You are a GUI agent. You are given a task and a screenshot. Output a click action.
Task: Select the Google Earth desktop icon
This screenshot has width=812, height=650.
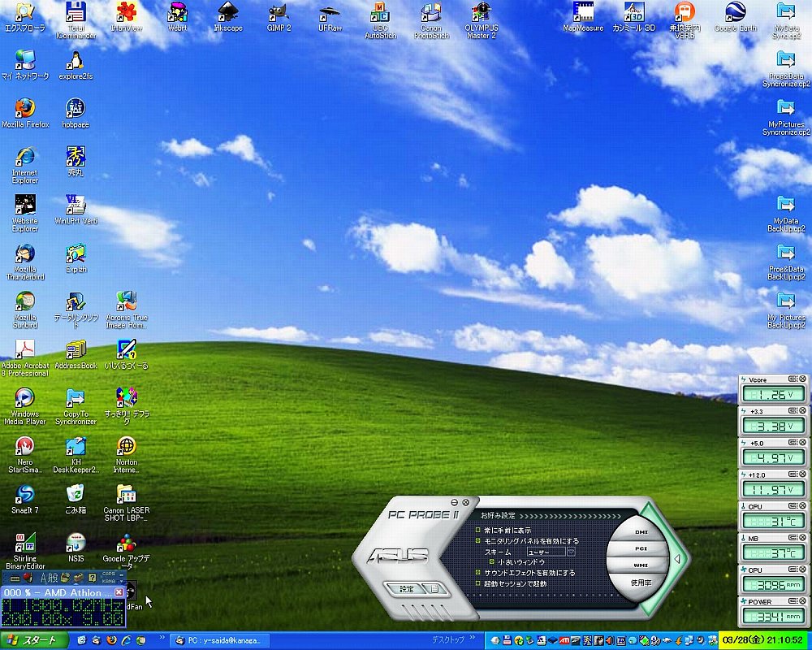pyautogui.click(x=736, y=16)
